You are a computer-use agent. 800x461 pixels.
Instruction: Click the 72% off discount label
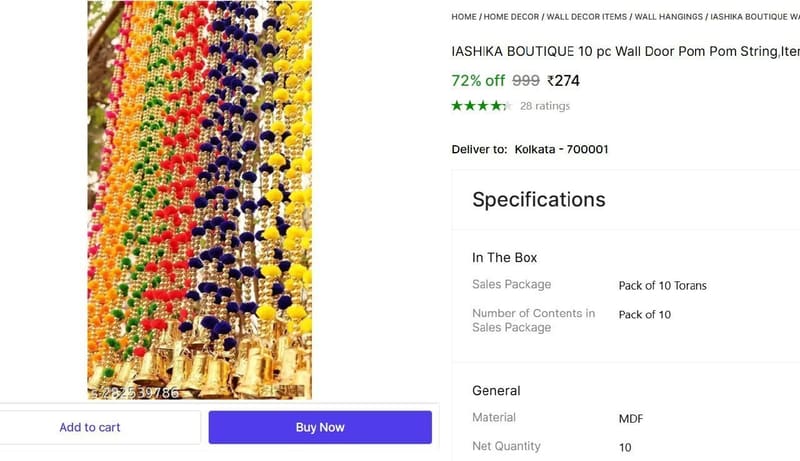click(478, 81)
